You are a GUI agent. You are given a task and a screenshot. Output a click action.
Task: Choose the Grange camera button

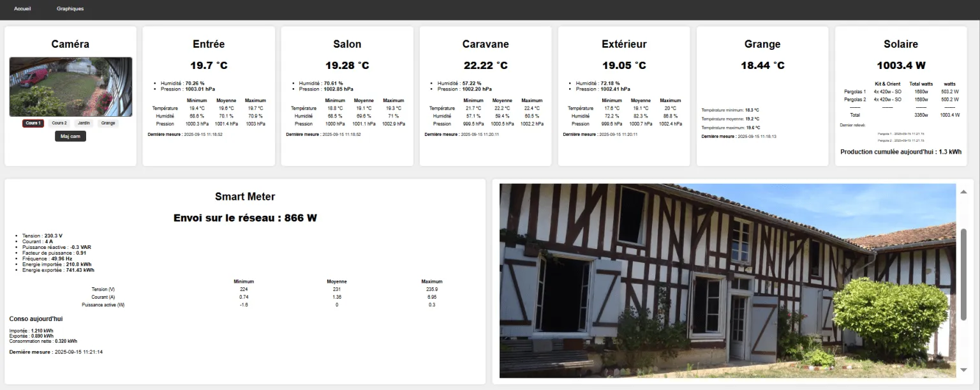click(x=108, y=123)
